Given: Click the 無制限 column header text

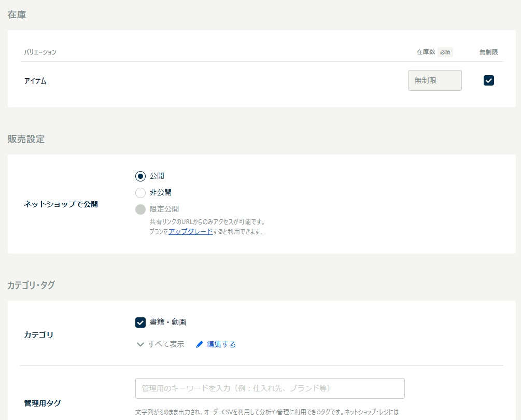Looking at the screenshot, I should coord(488,52).
